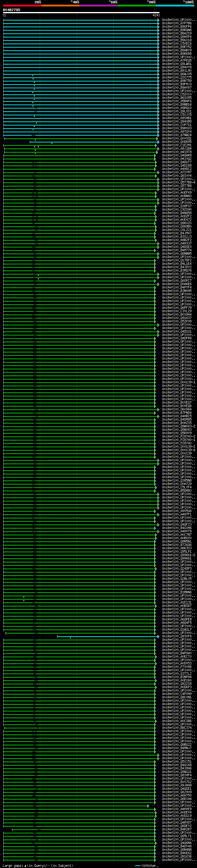Select hit UniRef100_A4S9T8
The width and height of the screenshot is (197, 868).
click(x=177, y=152)
